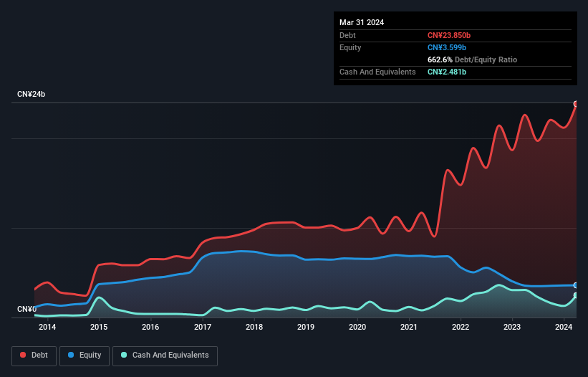The height and width of the screenshot is (377, 588).
Task: Click the teal Cash endpoint marker
Action: (x=575, y=295)
